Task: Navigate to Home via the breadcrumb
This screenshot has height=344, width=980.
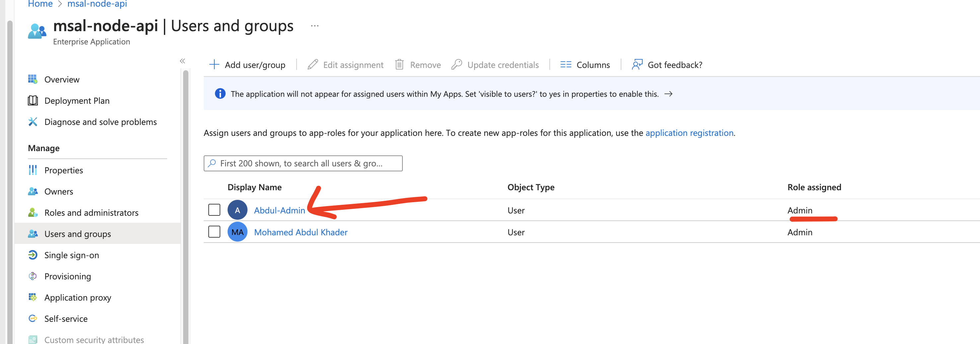Action: click(x=40, y=4)
